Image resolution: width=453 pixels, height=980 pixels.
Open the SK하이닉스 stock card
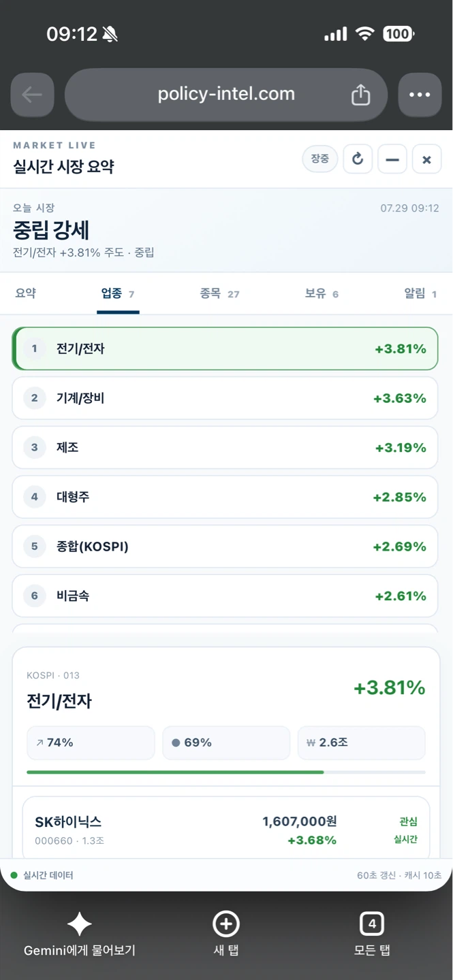(x=226, y=829)
